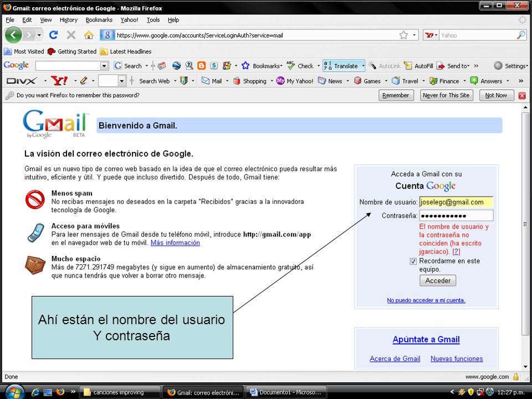Open the View menu
The height and width of the screenshot is (399, 532).
[x=46, y=20]
